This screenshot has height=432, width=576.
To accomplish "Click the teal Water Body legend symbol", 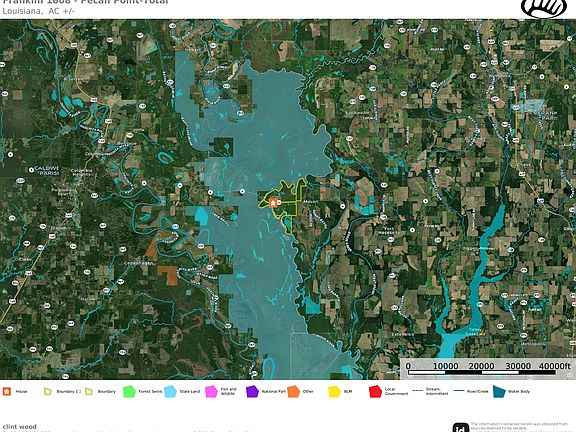I will coord(499,392).
